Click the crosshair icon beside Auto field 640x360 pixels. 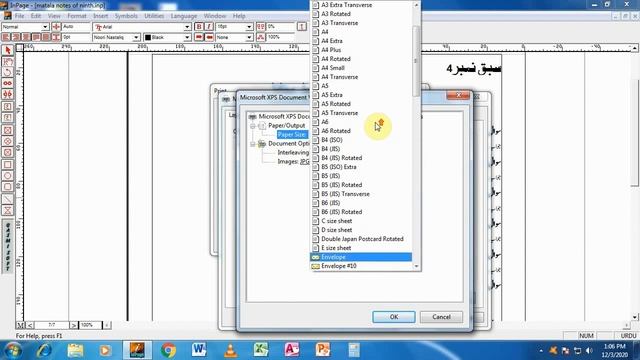pyautogui.click(x=56, y=27)
